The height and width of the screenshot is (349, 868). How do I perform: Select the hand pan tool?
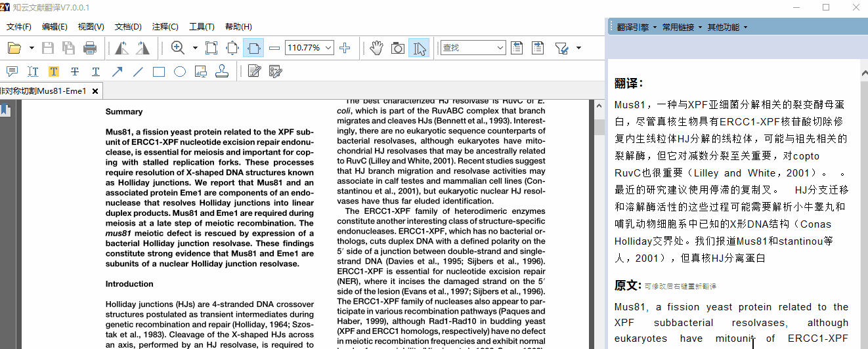[376, 48]
